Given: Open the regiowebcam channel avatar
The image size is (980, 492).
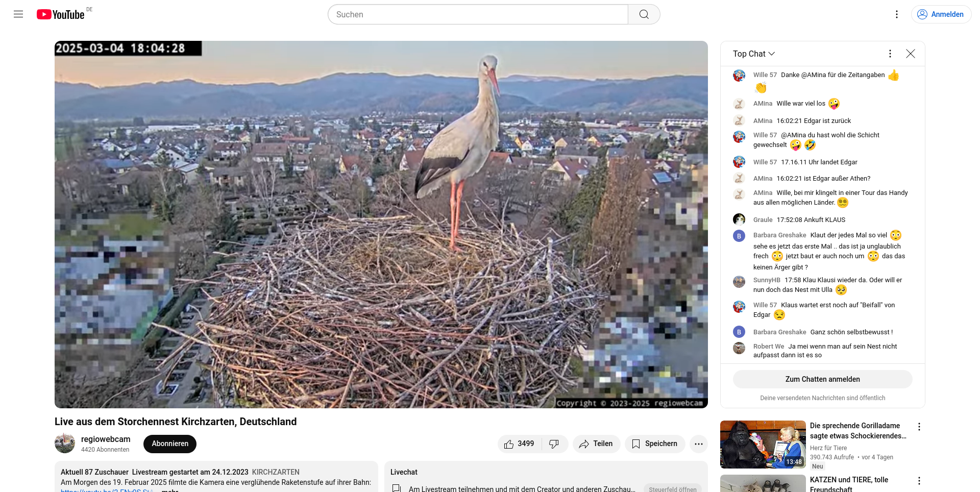Looking at the screenshot, I should (65, 443).
